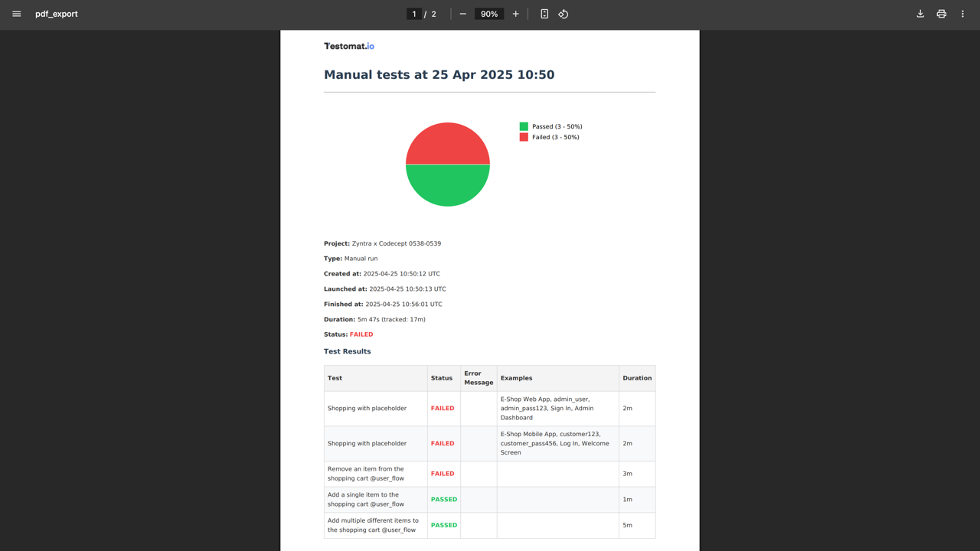The width and height of the screenshot is (980, 551).
Task: Open the print dialog
Action: point(941,14)
